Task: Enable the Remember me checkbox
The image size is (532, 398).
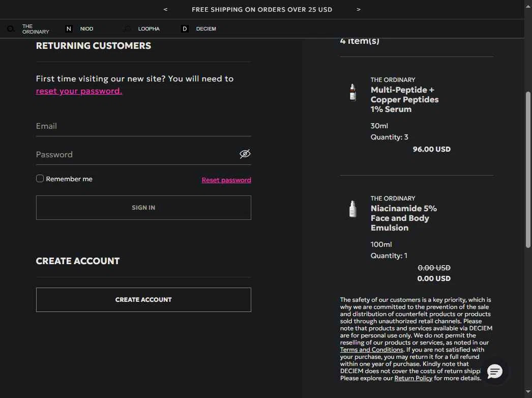Action: (x=40, y=179)
